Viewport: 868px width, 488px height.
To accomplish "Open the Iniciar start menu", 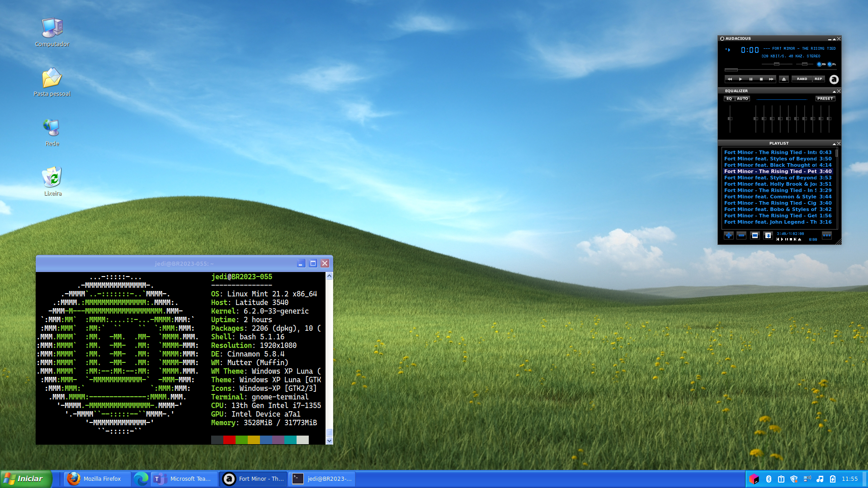I will (26, 479).
